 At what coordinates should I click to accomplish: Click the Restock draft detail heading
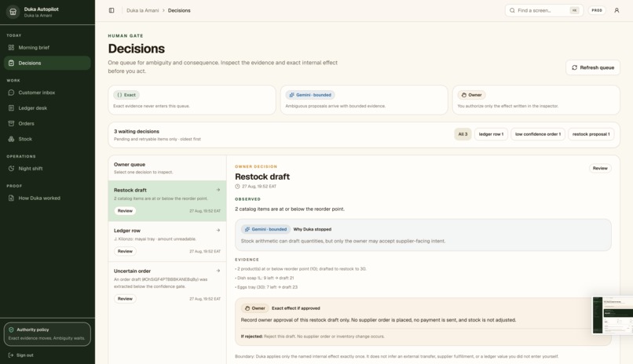coord(262,177)
